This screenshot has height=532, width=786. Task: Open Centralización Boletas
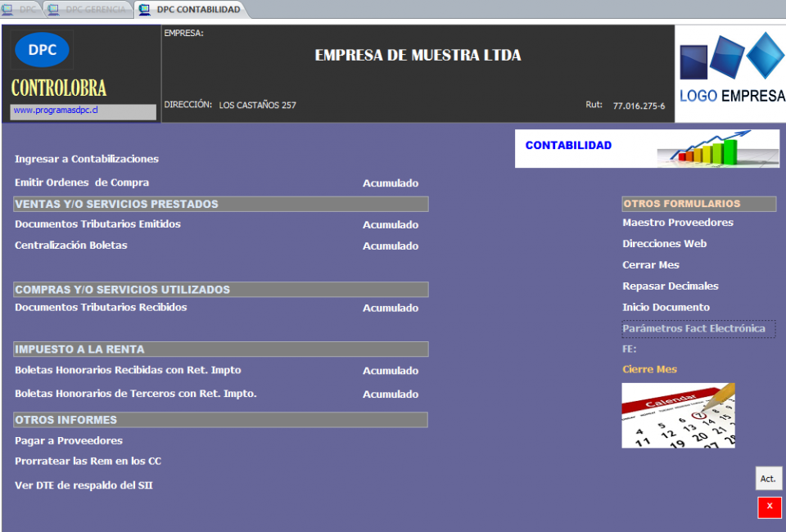[71, 246]
